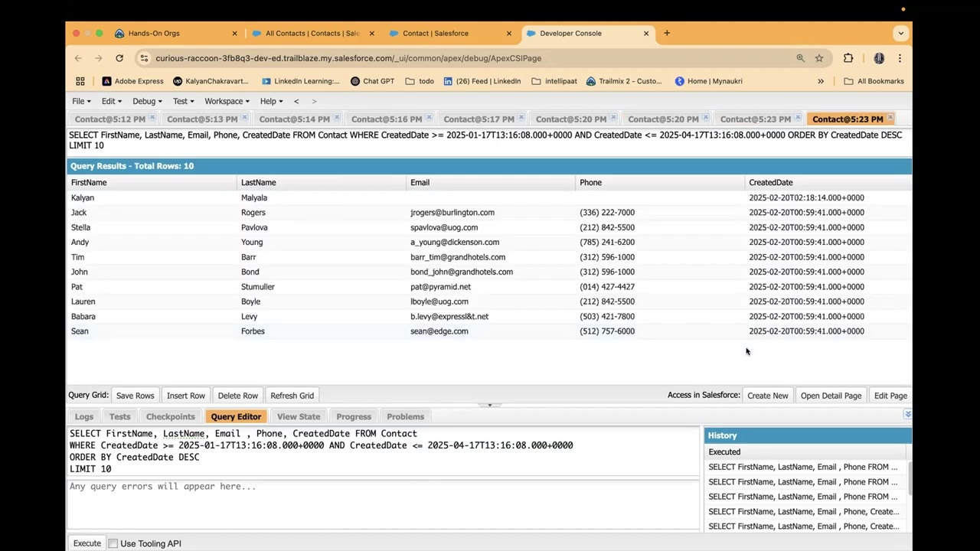Switch to the Progress tab
This screenshot has height=551, width=980.
coord(354,416)
